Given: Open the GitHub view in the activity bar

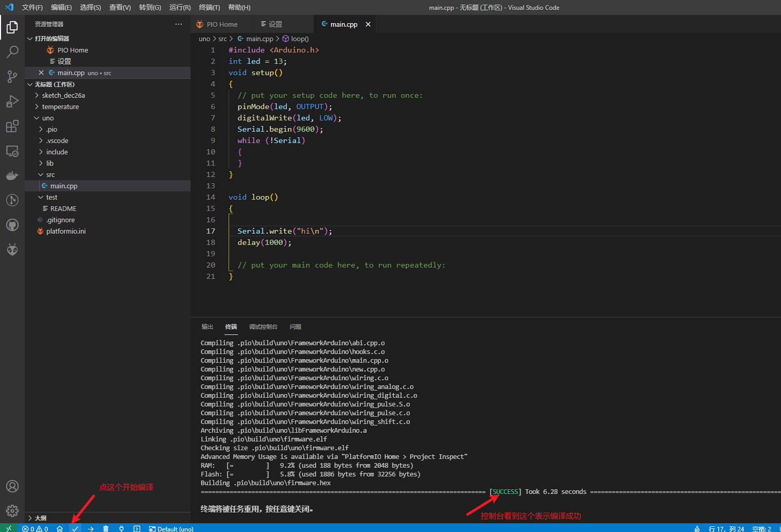Looking at the screenshot, I should click(x=12, y=225).
